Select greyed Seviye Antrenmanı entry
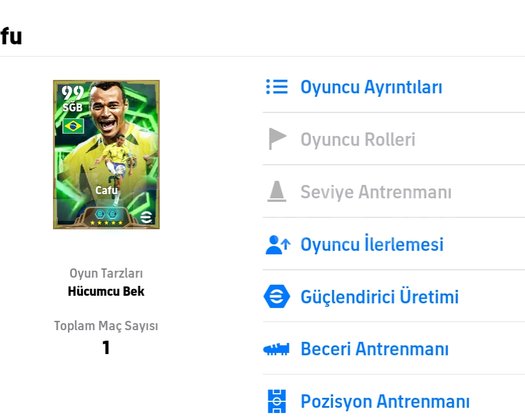The image size is (525, 420). [394, 192]
